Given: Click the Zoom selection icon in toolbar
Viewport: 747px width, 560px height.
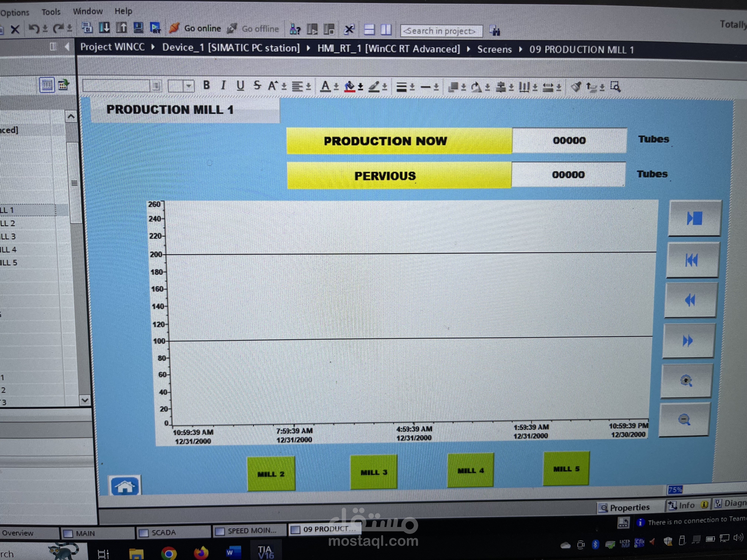Looking at the screenshot, I should (x=616, y=87).
